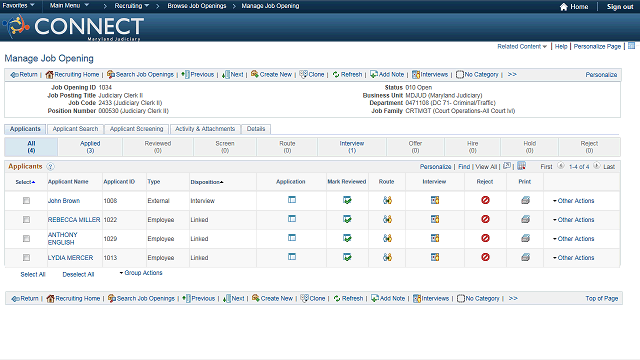Route John Brown's application
This screenshot has width=640, height=360.
click(387, 200)
